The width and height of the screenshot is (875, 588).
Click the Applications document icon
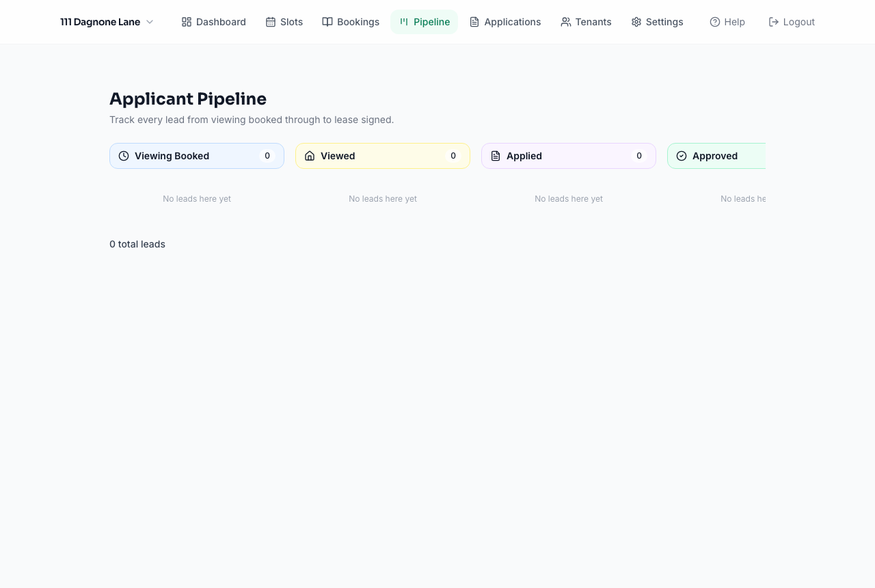pos(474,22)
